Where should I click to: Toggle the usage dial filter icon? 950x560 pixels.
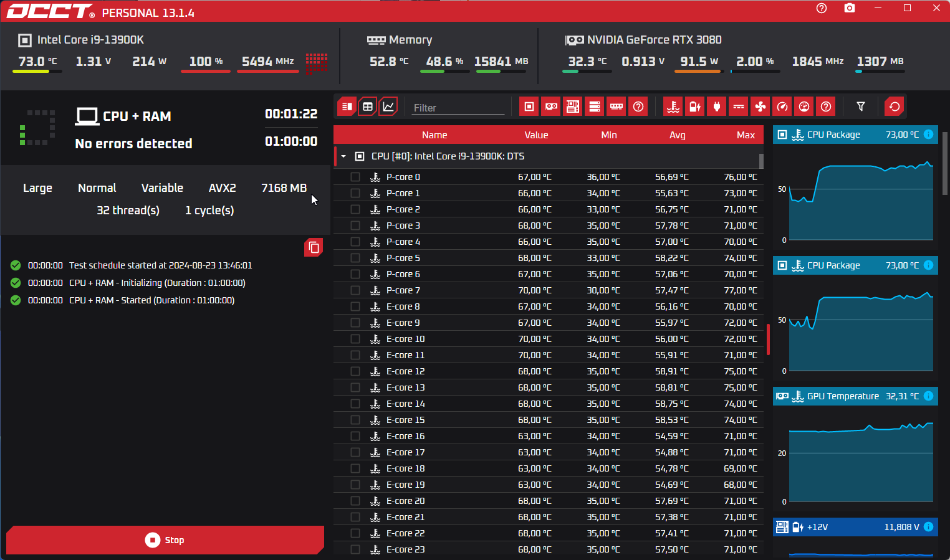[804, 107]
